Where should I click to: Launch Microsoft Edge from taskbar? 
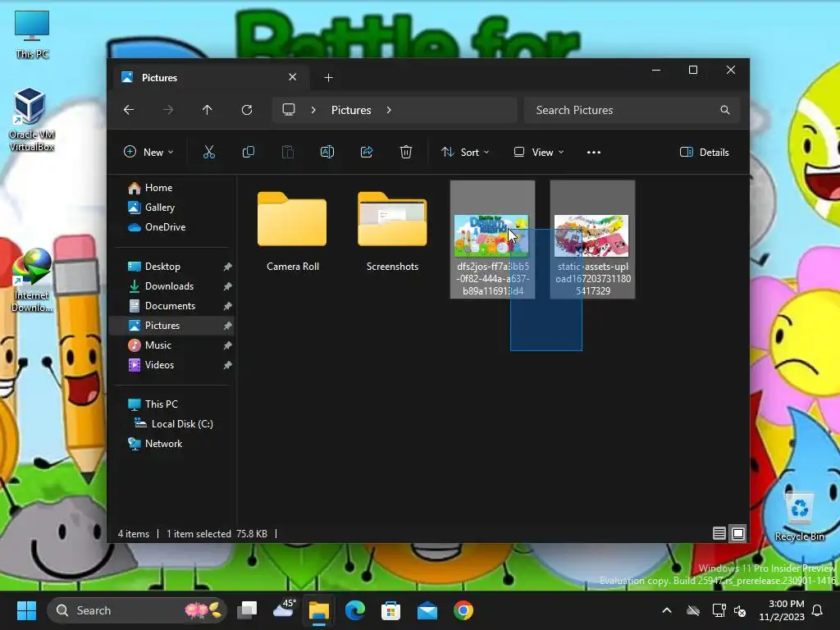pyautogui.click(x=355, y=610)
